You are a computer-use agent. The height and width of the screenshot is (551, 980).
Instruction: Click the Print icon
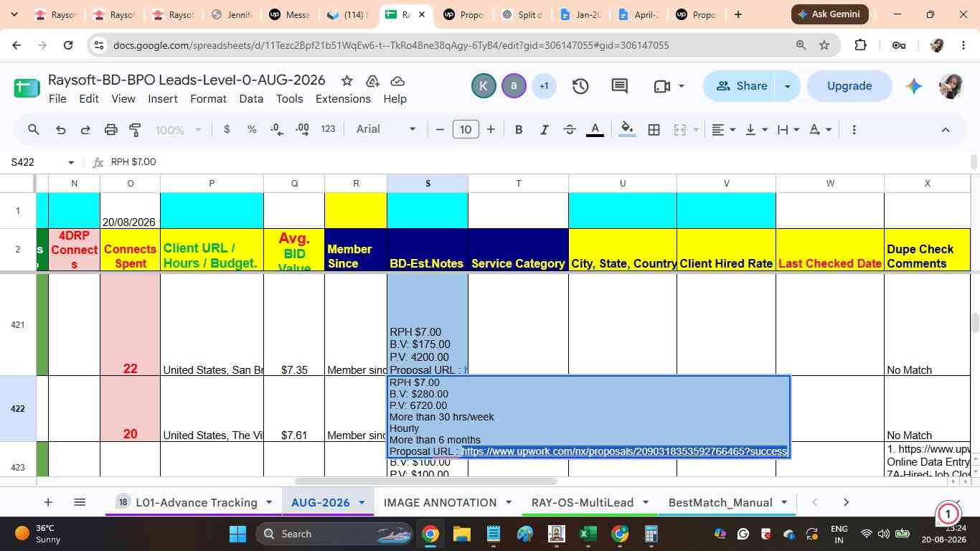[110, 130]
